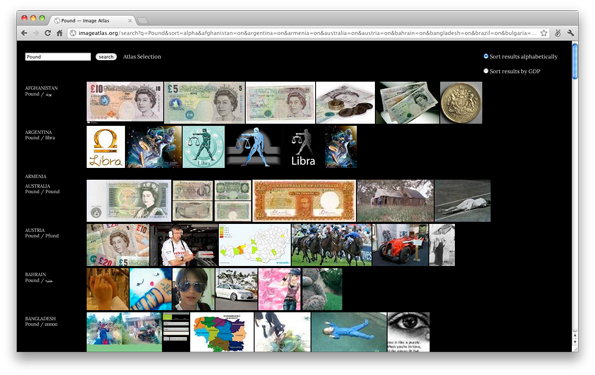Viewport: 595px width, 375px height.
Task: Click the BAHRAIN country label
Action: [36, 274]
